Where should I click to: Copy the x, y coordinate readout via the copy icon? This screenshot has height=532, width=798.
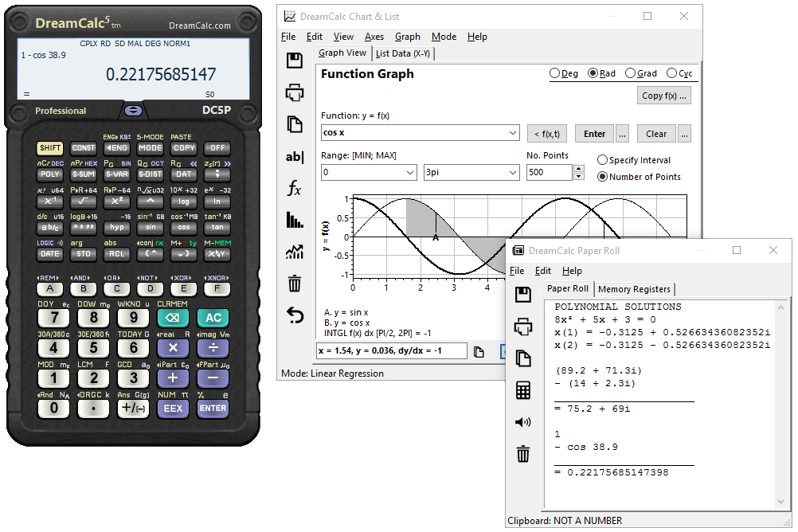(x=479, y=352)
